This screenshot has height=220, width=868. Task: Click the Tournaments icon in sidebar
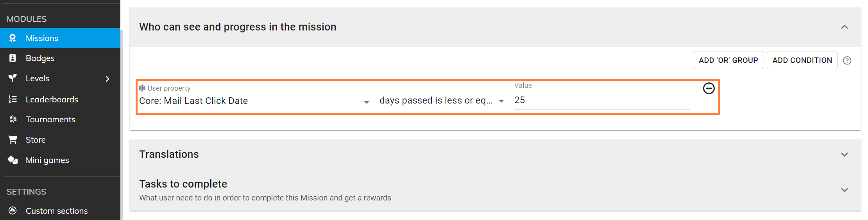13,119
